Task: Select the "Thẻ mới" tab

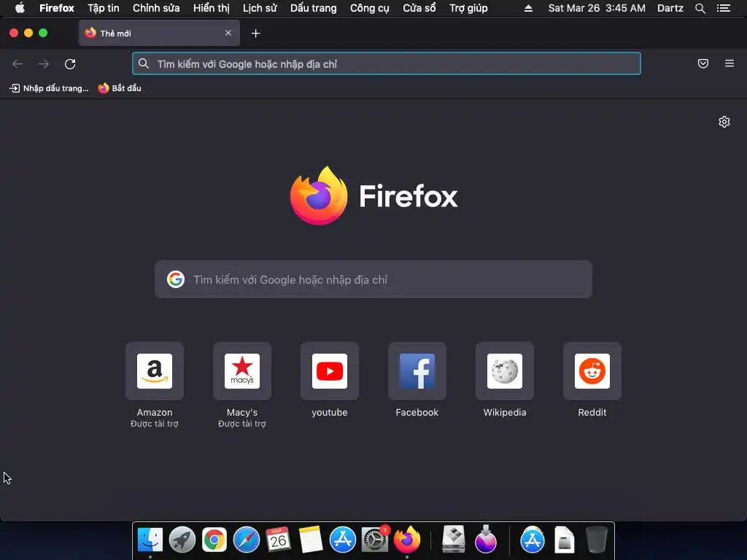Action: tap(159, 33)
